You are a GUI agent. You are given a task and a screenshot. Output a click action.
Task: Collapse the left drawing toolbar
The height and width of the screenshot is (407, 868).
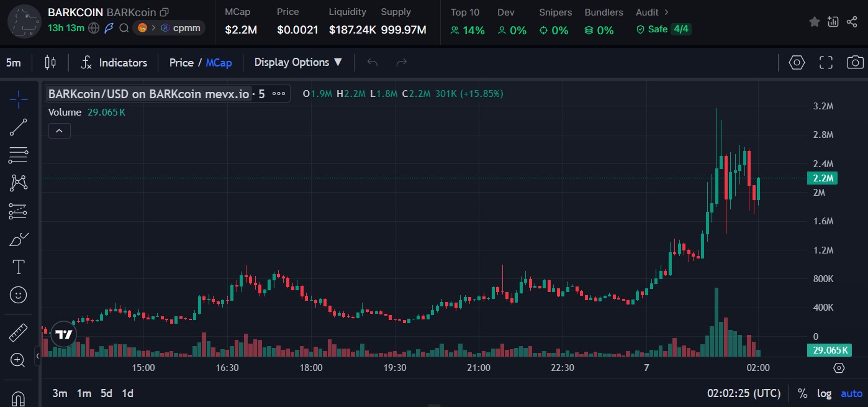(x=37, y=356)
